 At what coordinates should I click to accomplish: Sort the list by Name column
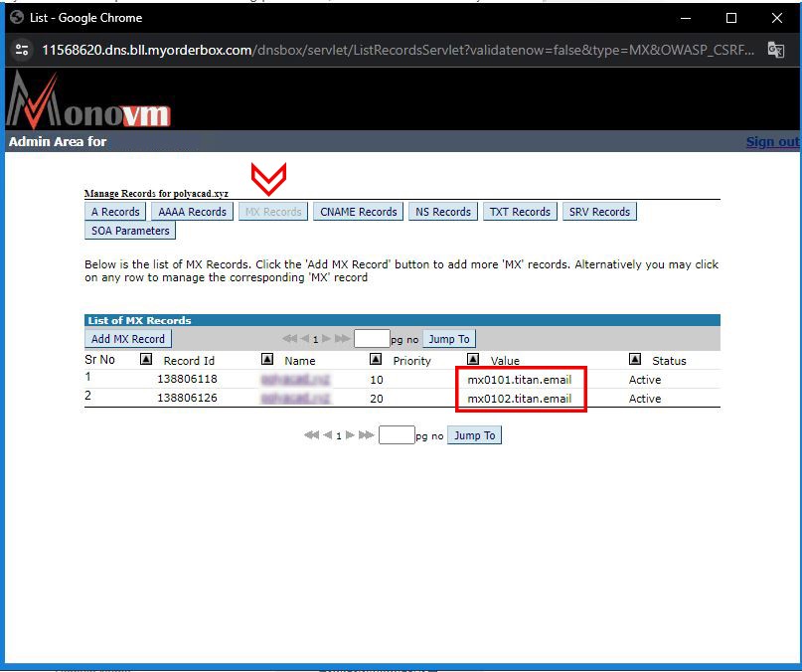tap(266, 360)
